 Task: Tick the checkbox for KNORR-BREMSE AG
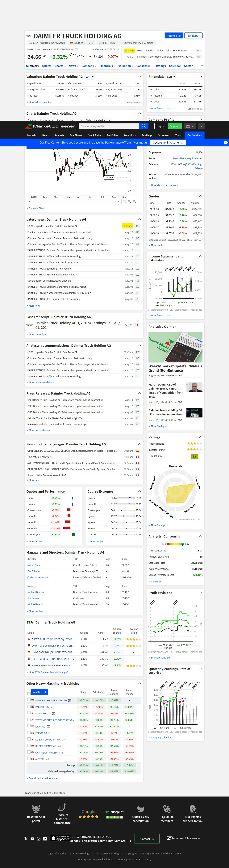[29, 745]
